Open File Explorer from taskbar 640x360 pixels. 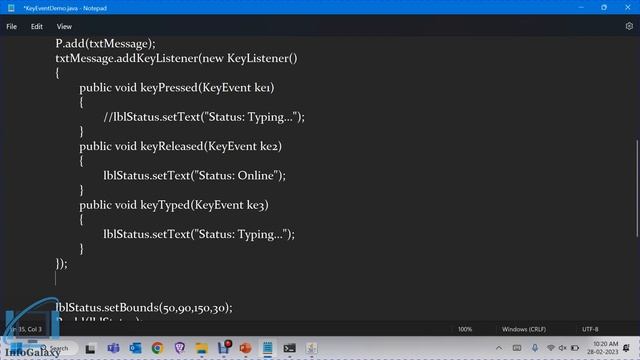202,348
